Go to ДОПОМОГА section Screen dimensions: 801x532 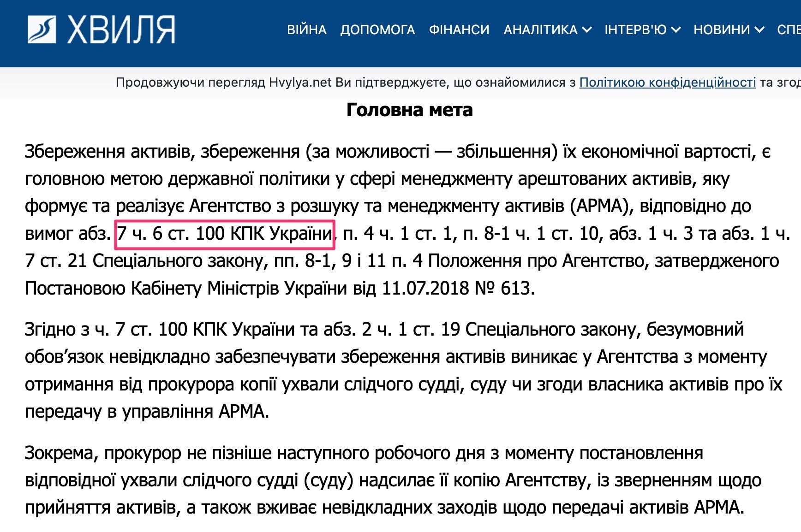(377, 30)
